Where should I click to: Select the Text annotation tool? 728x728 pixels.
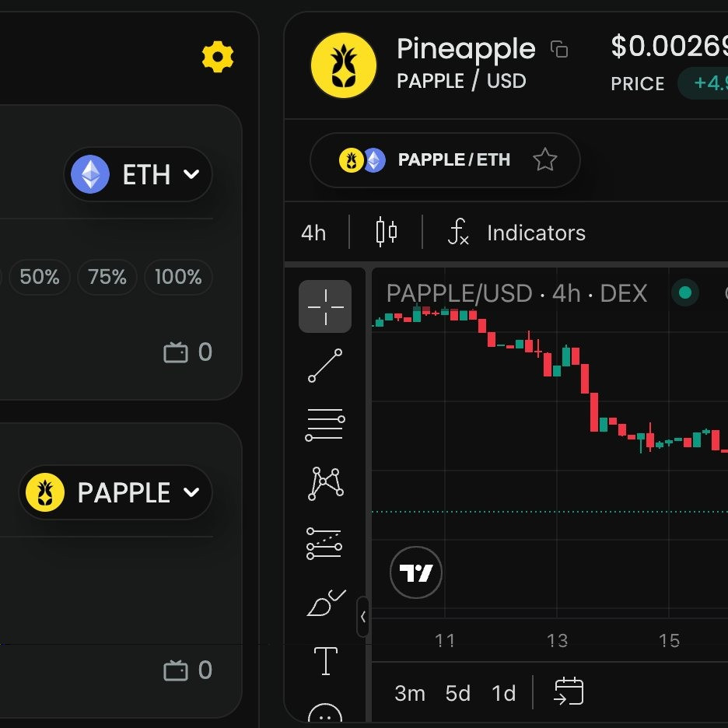[x=325, y=661]
